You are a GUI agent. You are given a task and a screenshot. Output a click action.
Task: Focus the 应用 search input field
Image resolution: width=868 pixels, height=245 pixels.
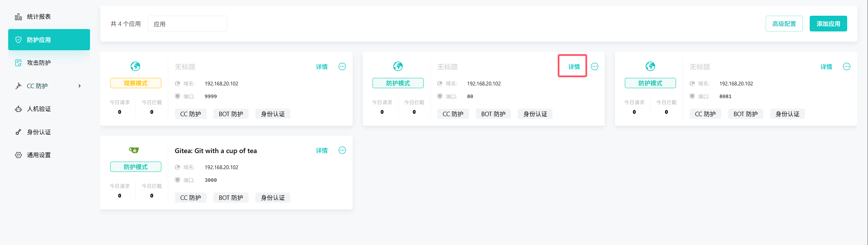187,24
